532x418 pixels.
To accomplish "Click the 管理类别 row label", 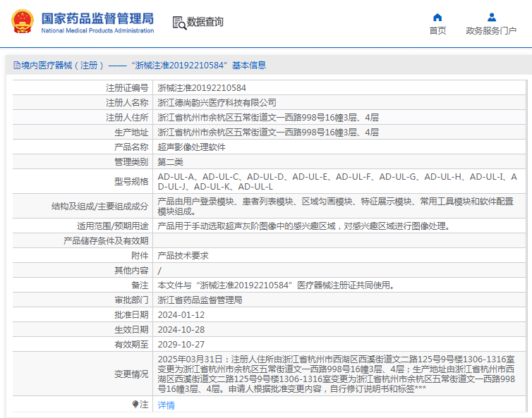I will tap(131, 162).
